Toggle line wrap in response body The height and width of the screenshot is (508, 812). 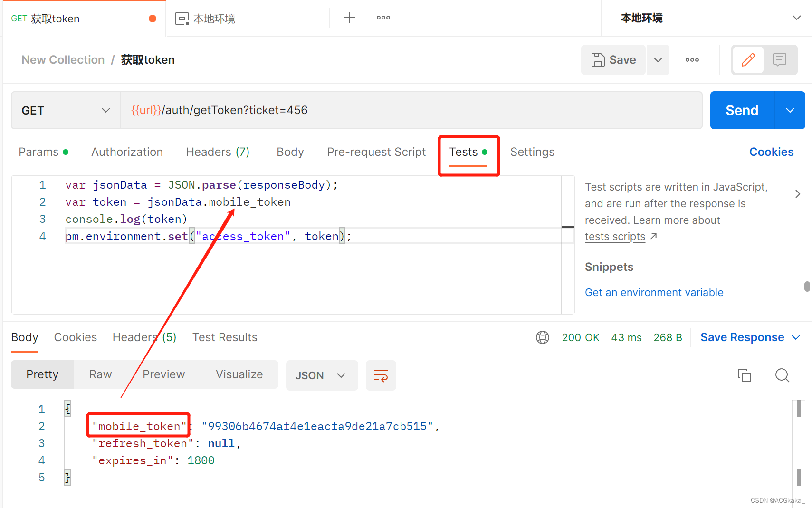click(x=381, y=375)
